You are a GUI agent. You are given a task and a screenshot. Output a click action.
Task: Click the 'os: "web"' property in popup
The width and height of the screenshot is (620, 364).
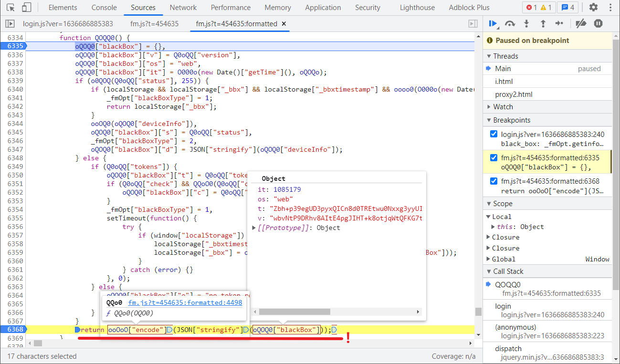tap(275, 199)
